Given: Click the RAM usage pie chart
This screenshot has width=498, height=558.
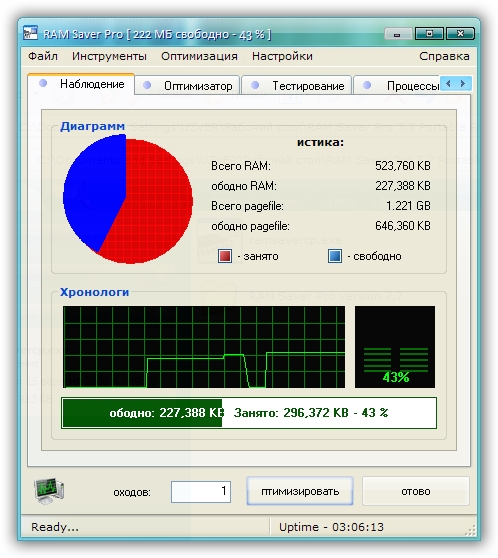Looking at the screenshot, I should pos(127,199).
